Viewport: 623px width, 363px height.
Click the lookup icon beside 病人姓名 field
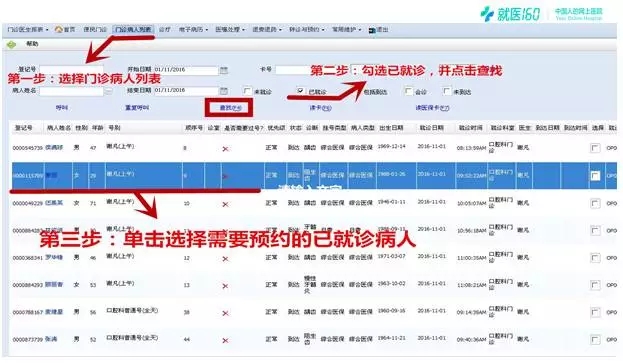click(x=108, y=91)
